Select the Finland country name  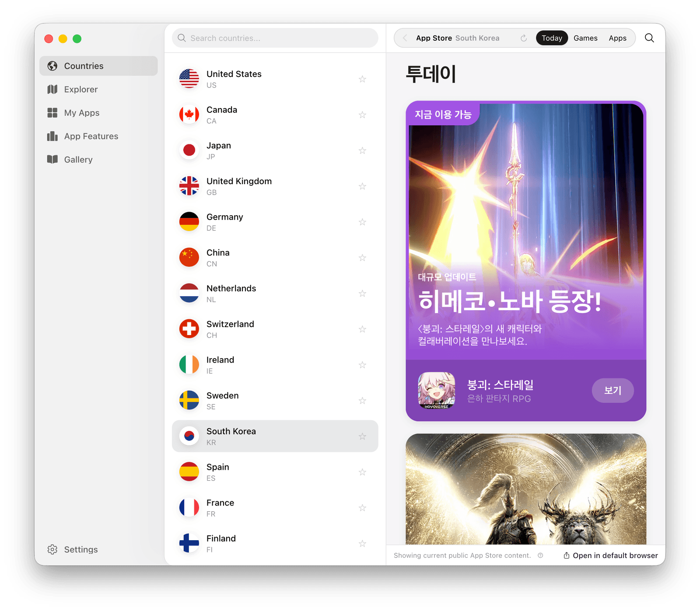(221, 538)
